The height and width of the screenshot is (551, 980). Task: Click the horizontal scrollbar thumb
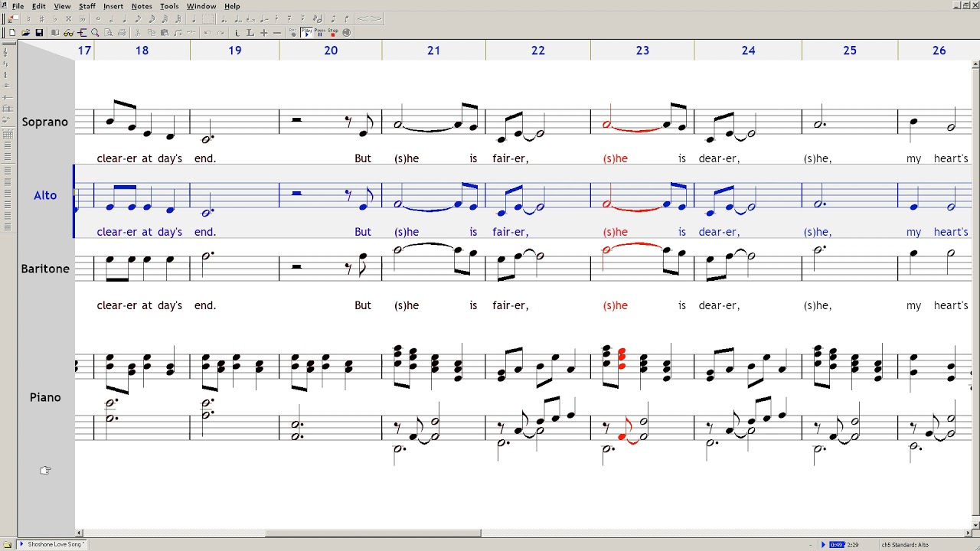pyautogui.click(x=374, y=533)
